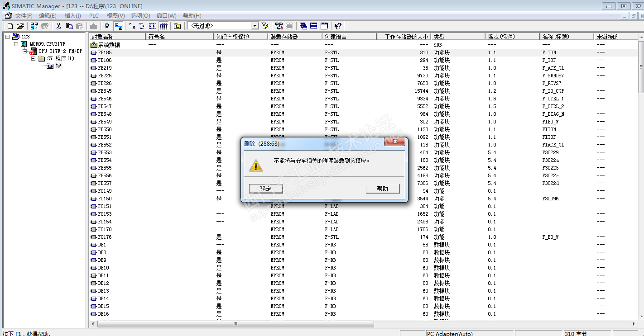Open the 无过滤 filter dropdown
Screen dimensions: 644x336
pyautogui.click(x=255, y=26)
